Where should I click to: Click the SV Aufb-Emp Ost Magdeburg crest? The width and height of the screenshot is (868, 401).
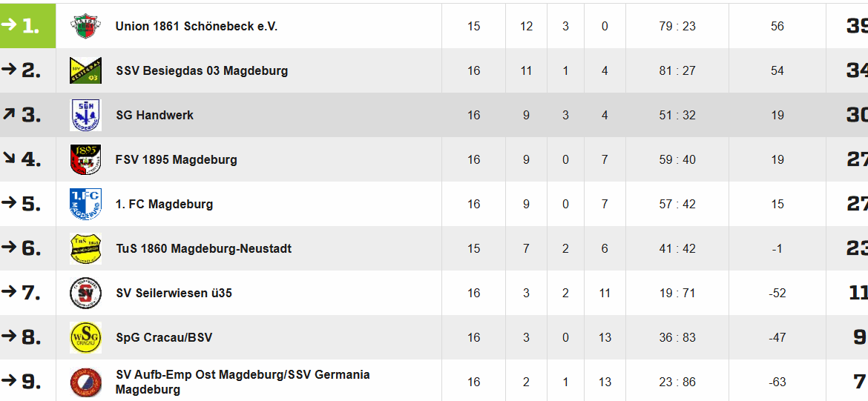[86, 382]
